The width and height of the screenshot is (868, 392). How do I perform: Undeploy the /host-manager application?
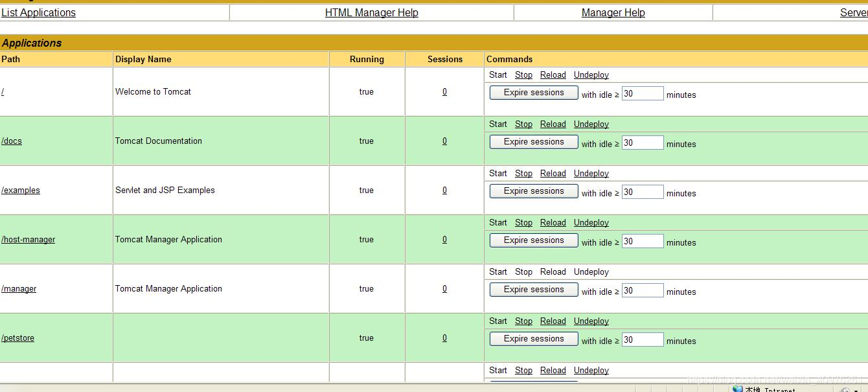click(591, 222)
